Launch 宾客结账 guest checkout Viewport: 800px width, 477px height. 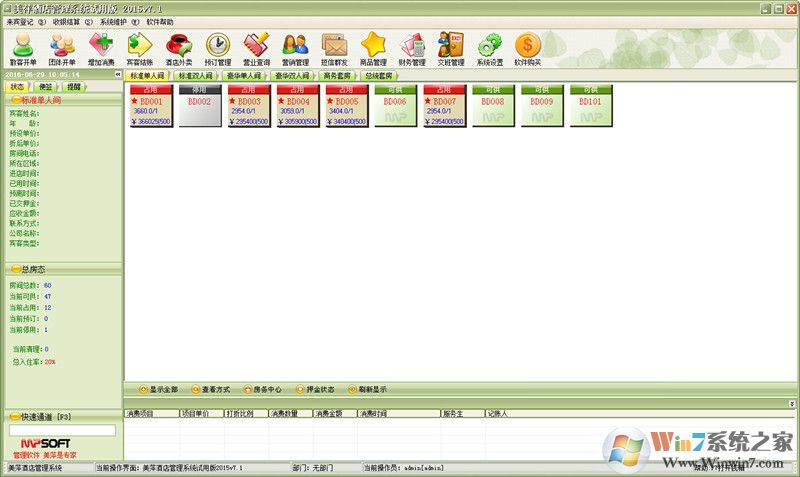click(x=140, y=48)
